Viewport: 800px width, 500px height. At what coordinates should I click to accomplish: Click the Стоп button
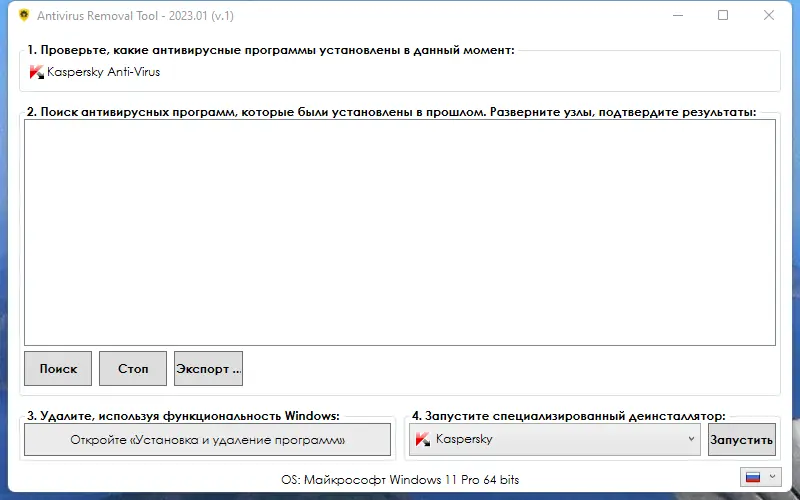click(x=133, y=368)
